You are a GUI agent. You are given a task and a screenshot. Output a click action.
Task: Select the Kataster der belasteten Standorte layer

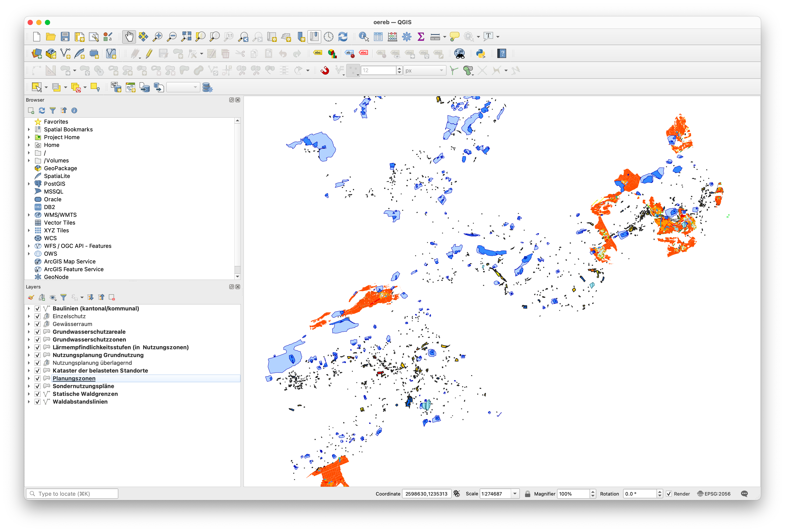click(100, 371)
